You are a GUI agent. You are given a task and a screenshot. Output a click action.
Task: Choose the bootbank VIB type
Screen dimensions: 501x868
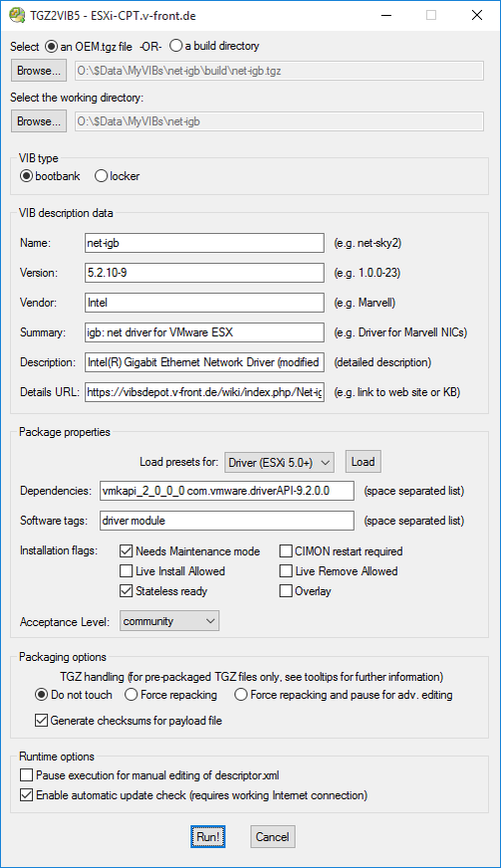click(x=50, y=176)
